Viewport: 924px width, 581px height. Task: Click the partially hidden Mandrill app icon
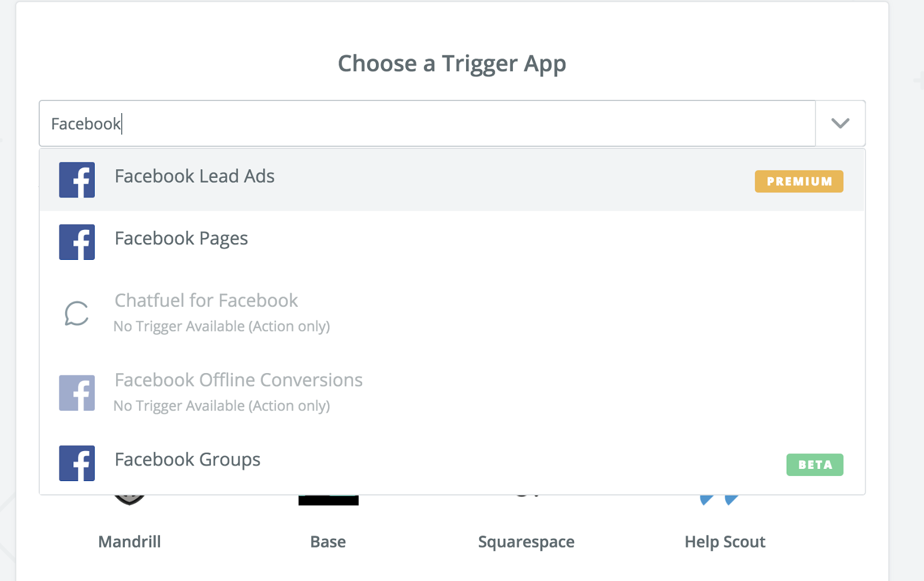(x=129, y=500)
